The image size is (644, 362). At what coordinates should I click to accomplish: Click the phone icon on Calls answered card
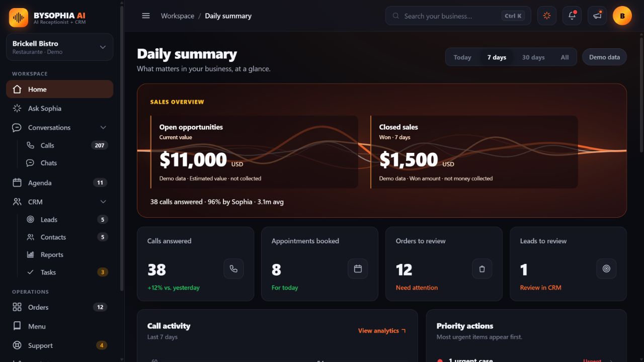233,269
